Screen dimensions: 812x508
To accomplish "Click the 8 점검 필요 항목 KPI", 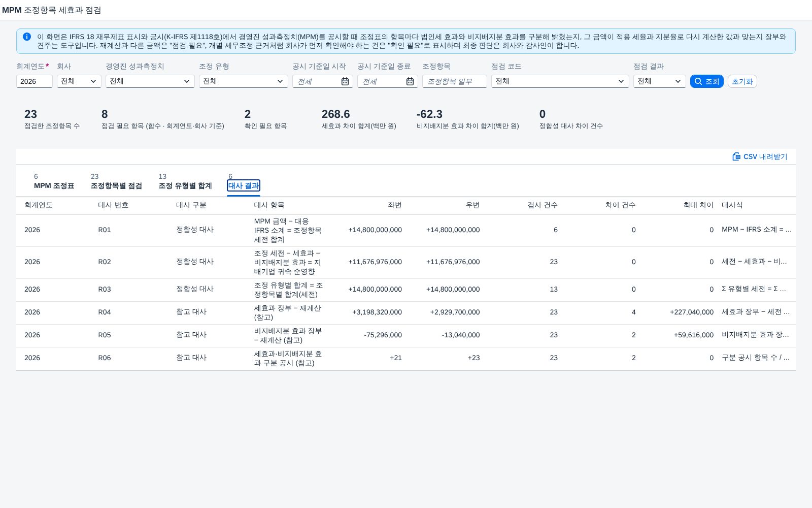I will click(162, 119).
